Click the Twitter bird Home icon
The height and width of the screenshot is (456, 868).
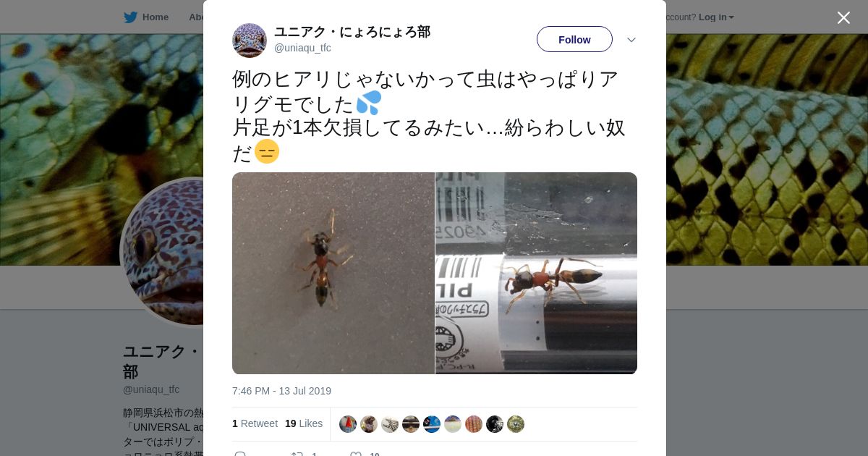(x=130, y=17)
